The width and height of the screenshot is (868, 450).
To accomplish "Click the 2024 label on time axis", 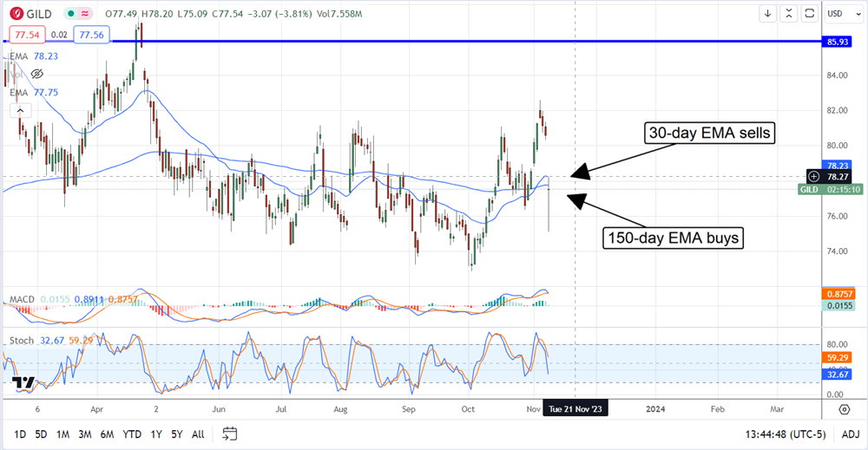I will pyautogui.click(x=655, y=409).
